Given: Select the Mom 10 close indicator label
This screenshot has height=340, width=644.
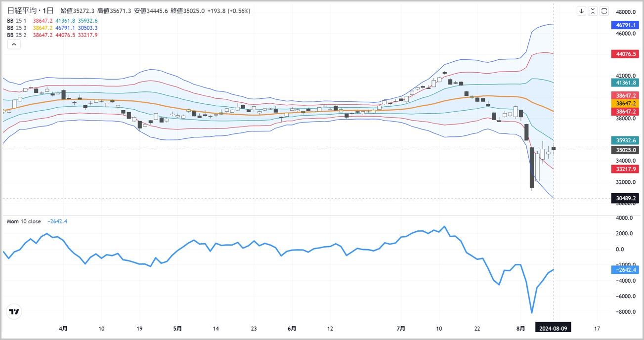Looking at the screenshot, I should 24,221.
